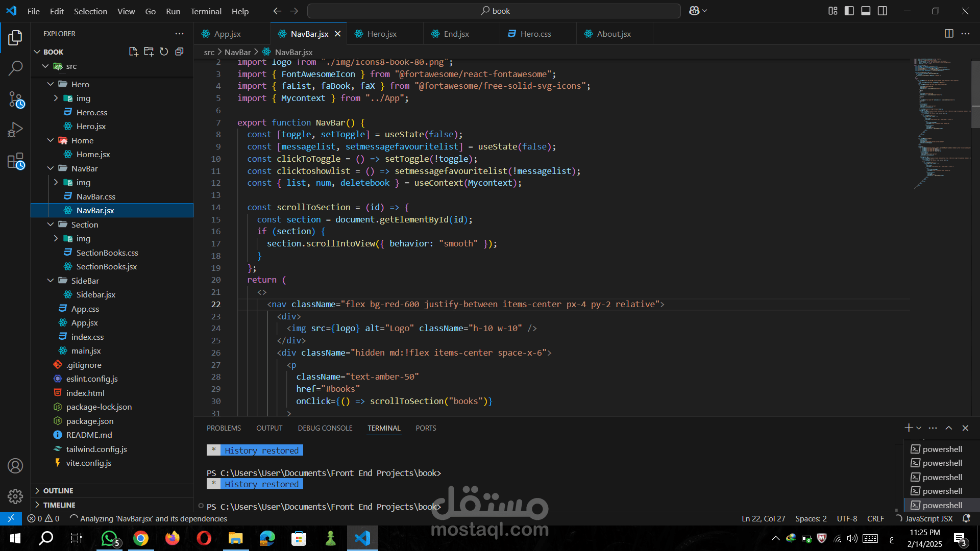This screenshot has height=551, width=980.
Task: Open new terminal launch profile dropdown
Action: pyautogui.click(x=919, y=428)
